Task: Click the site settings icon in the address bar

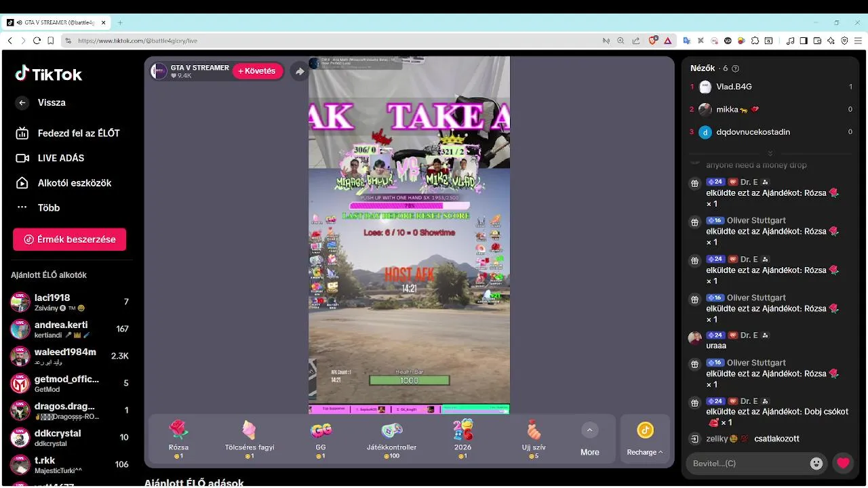Action: pos(68,41)
